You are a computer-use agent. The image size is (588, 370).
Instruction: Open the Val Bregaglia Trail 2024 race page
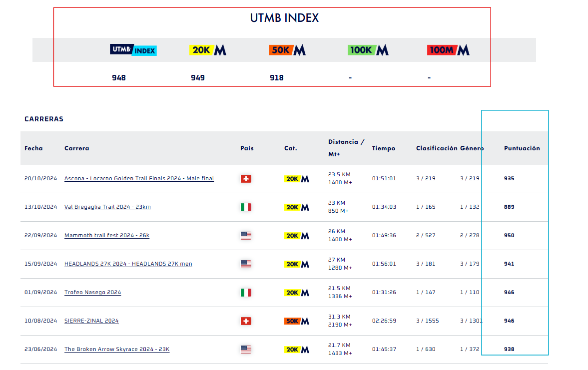tap(107, 207)
